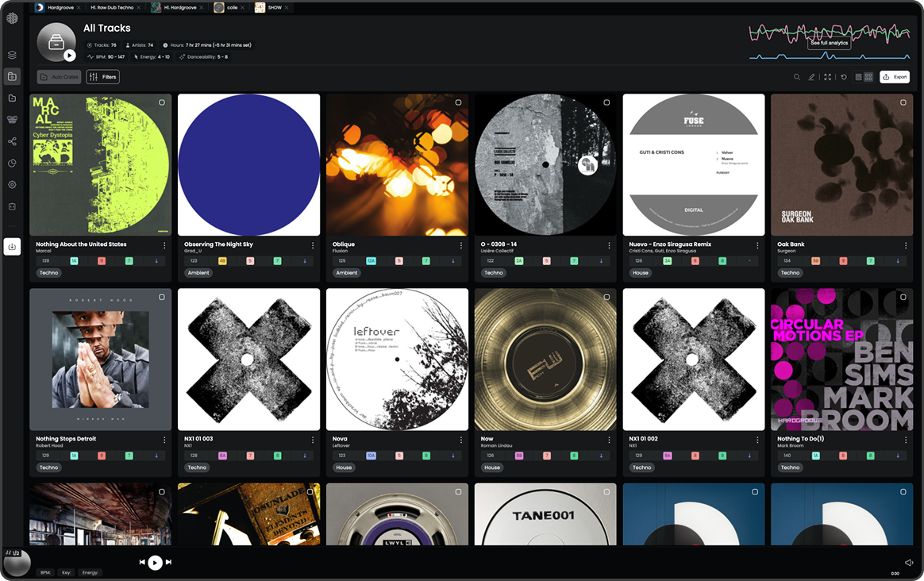Screen dimensions: 924x581
Task: Open the three-dot menu for Nova
Action: tap(461, 441)
